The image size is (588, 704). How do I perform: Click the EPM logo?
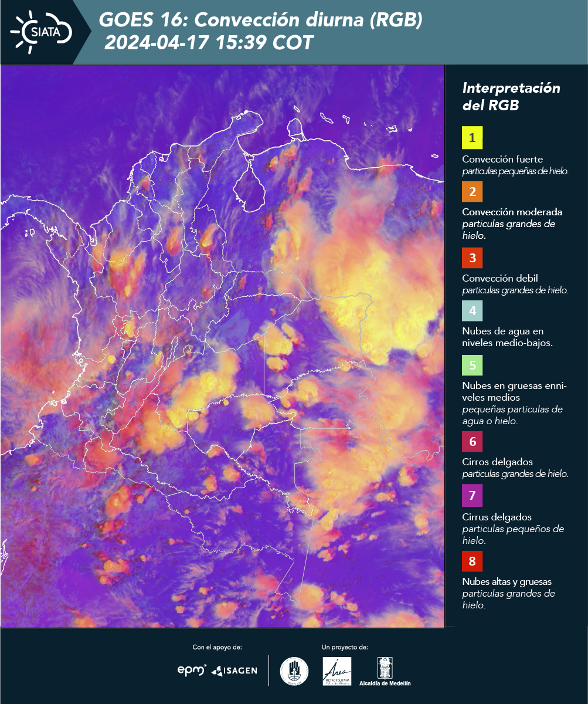click(x=192, y=670)
